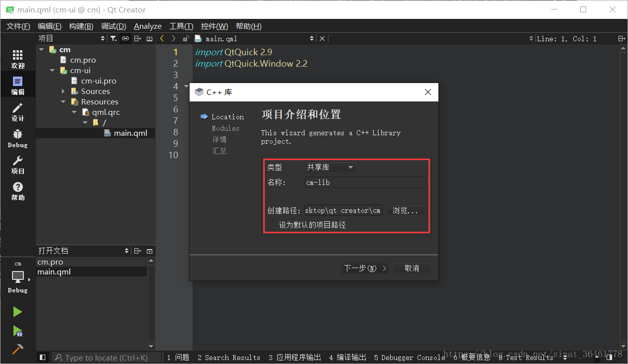
Task: Click the 浏览... browse button
Action: click(x=406, y=210)
